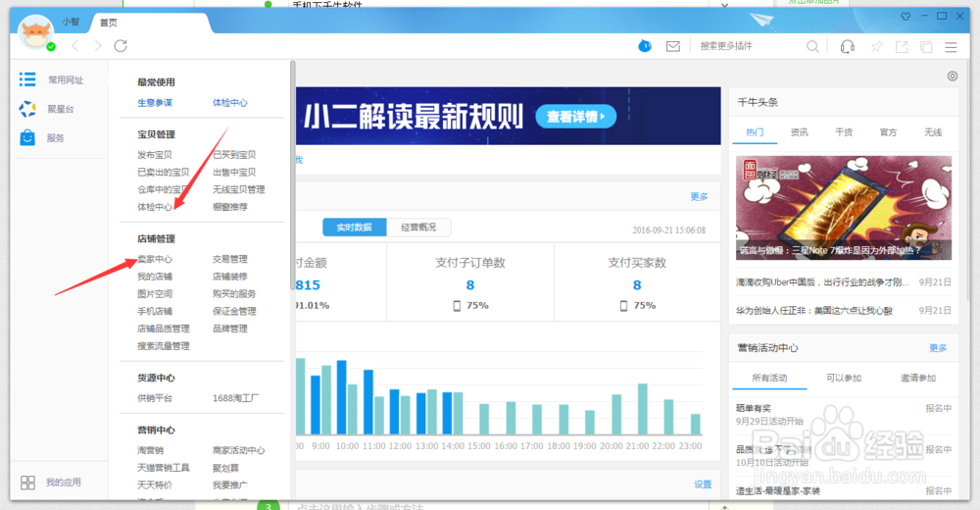Click the 常用网址 list icon
The width and height of the screenshot is (980, 510).
(x=27, y=79)
